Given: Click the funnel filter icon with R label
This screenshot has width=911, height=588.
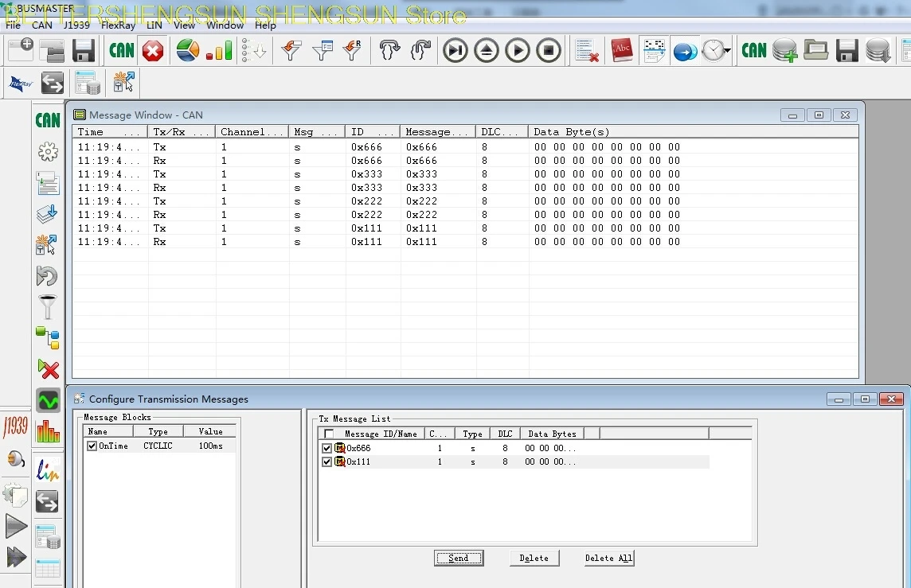Looking at the screenshot, I should [x=352, y=50].
